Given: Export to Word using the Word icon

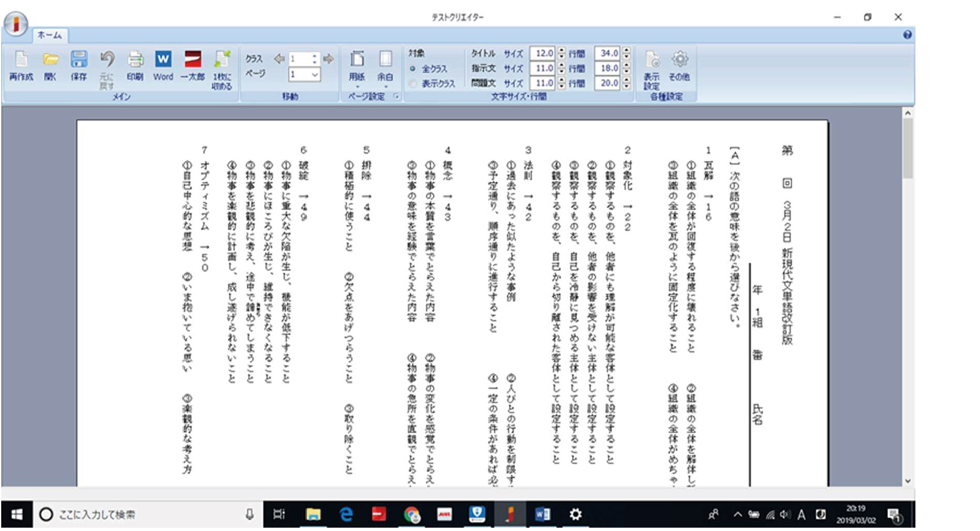Looking at the screenshot, I should point(163,66).
